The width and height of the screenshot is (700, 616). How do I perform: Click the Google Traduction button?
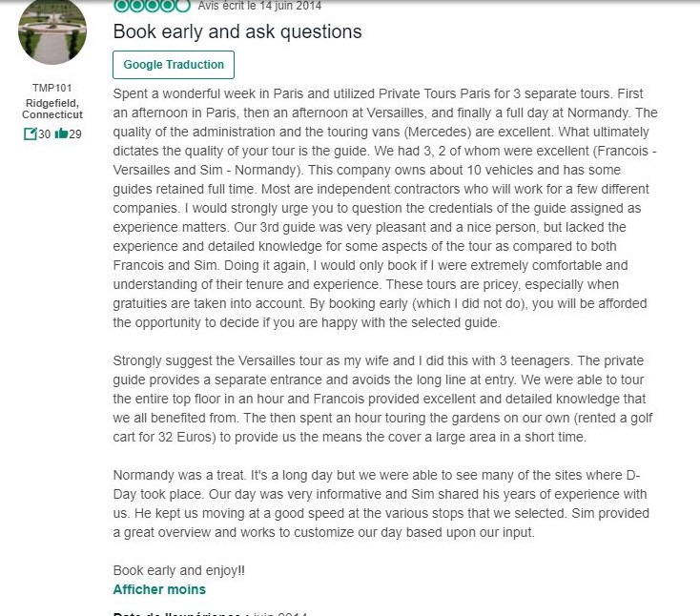tap(174, 65)
